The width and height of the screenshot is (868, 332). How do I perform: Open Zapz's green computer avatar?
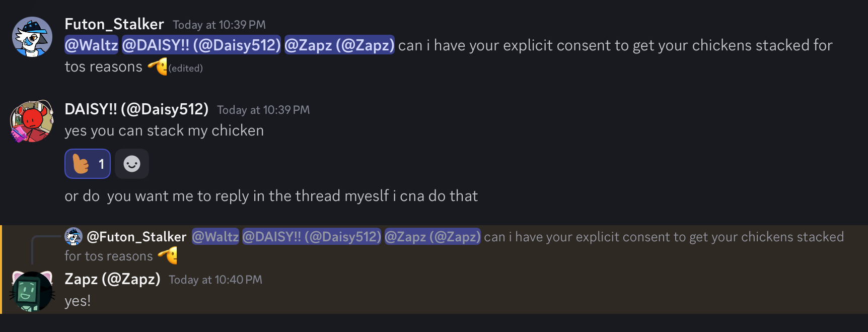[x=32, y=291]
